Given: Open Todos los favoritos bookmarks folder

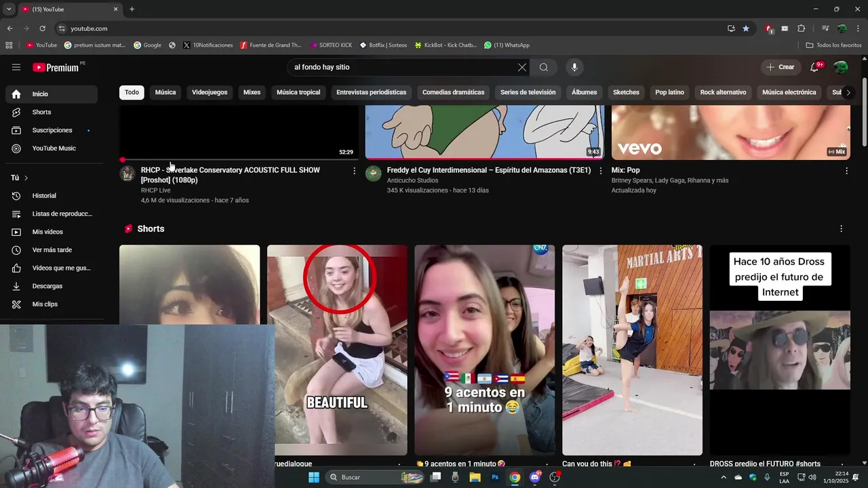Looking at the screenshot, I should click(x=833, y=45).
